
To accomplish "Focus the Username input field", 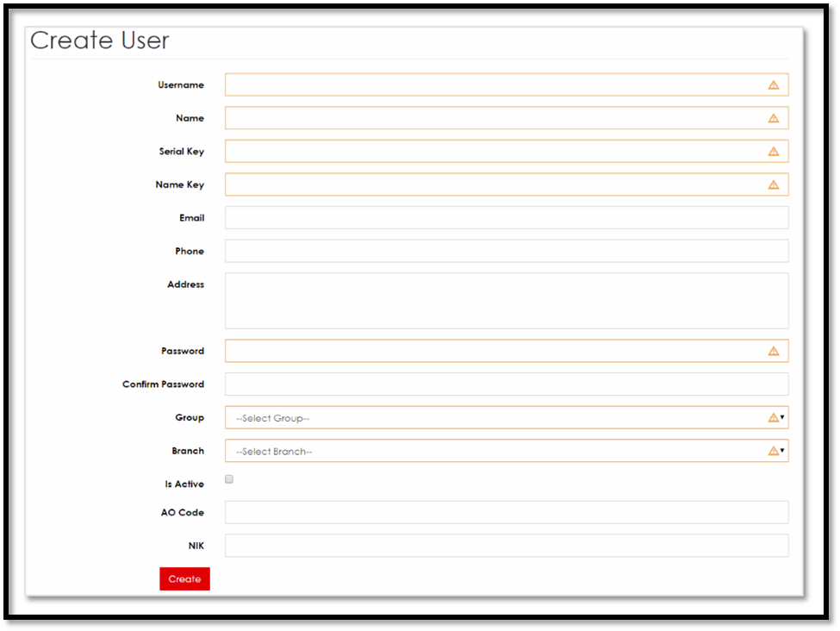I will [x=507, y=84].
